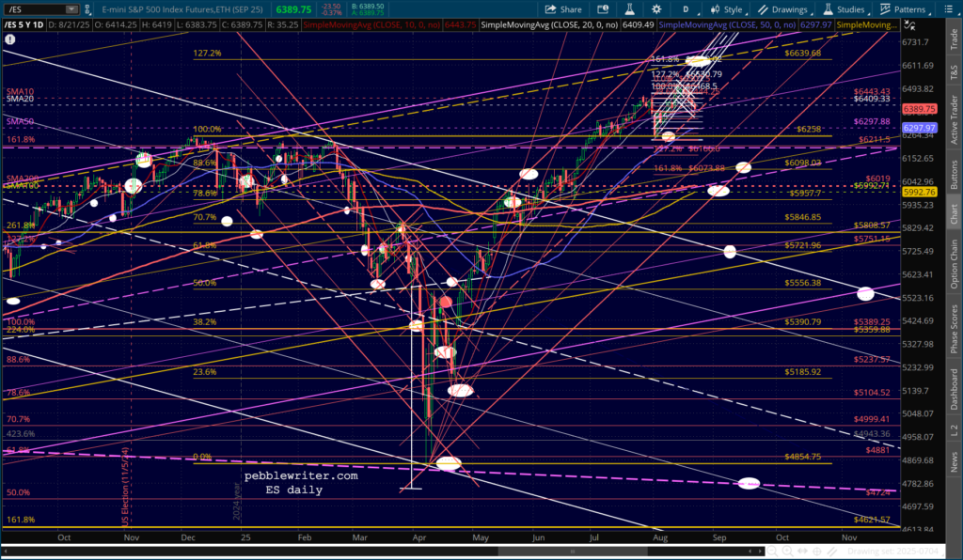Viewport: 963px width, 560px height.
Task: Click the H: 6419 high value
Action: click(157, 25)
